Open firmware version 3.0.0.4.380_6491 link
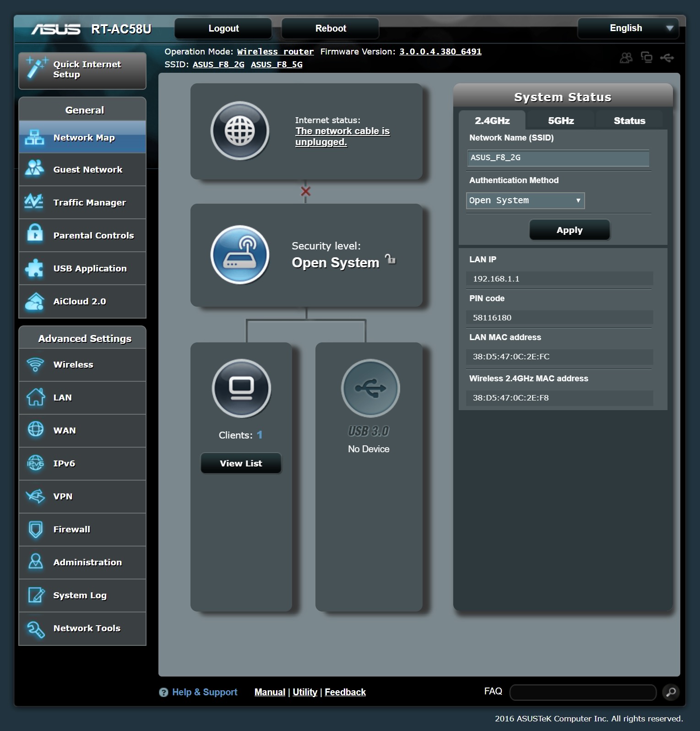This screenshot has height=731, width=700. point(440,52)
